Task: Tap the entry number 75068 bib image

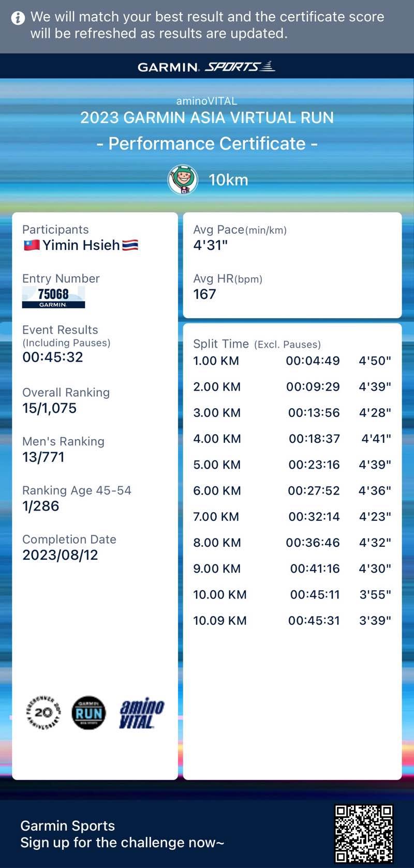Action: click(53, 297)
